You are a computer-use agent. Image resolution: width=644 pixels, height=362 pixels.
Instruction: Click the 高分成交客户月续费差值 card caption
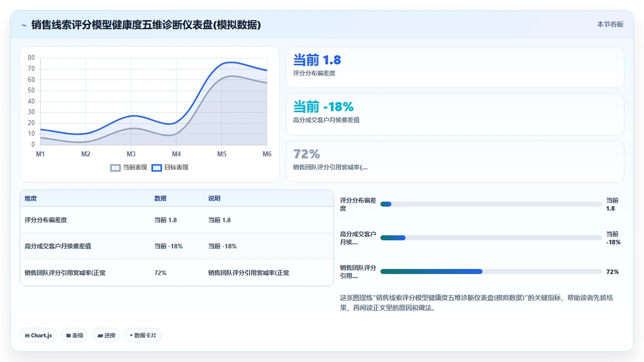click(326, 120)
